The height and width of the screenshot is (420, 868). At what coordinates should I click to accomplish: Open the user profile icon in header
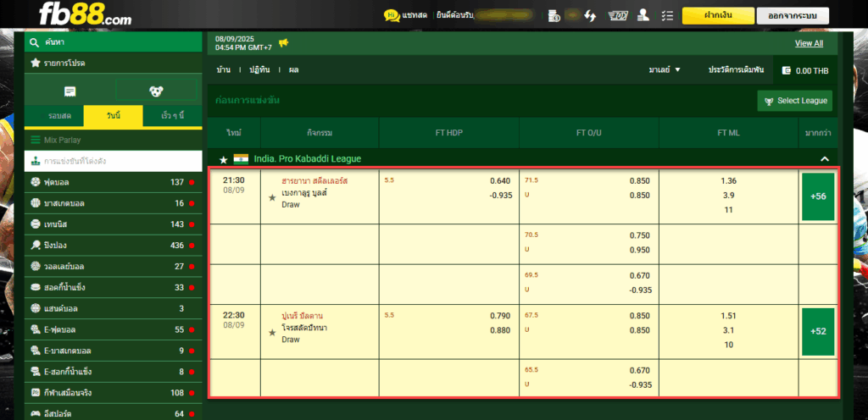pyautogui.click(x=643, y=15)
